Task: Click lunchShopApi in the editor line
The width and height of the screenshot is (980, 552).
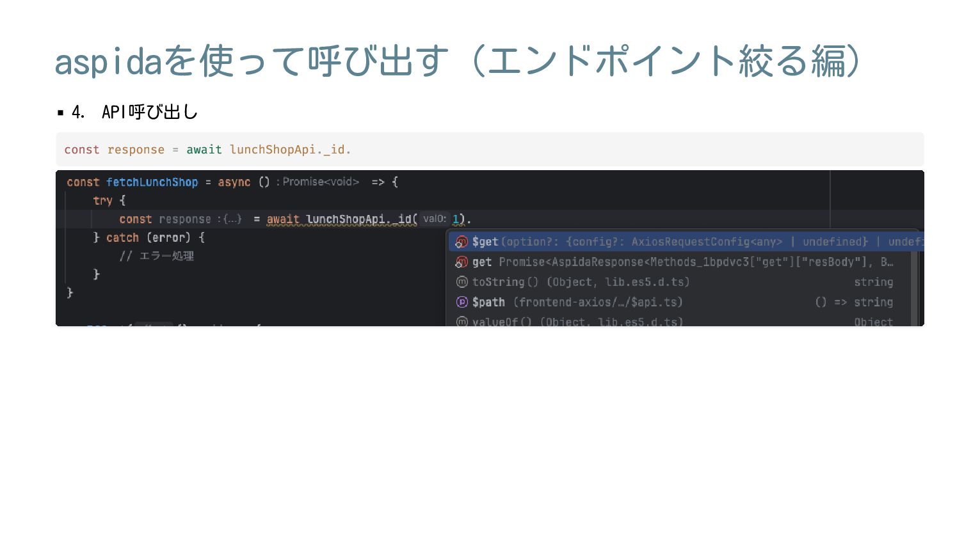Action: tap(346, 219)
